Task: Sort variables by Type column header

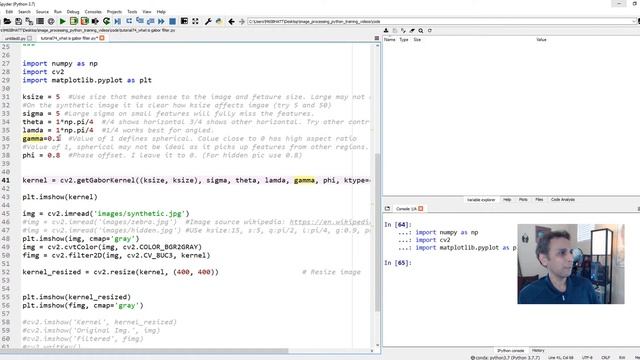Action: [404, 40]
